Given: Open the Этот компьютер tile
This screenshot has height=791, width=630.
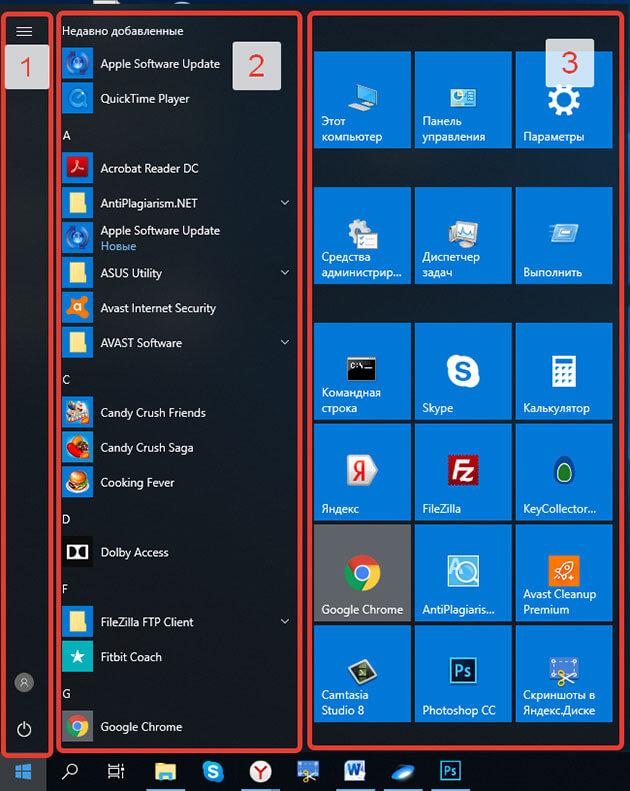Looking at the screenshot, I should click(x=362, y=100).
